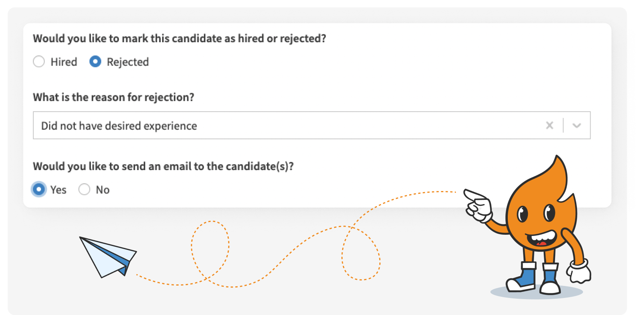Choose No to skip candidate email
644x315 pixels.
84,189
